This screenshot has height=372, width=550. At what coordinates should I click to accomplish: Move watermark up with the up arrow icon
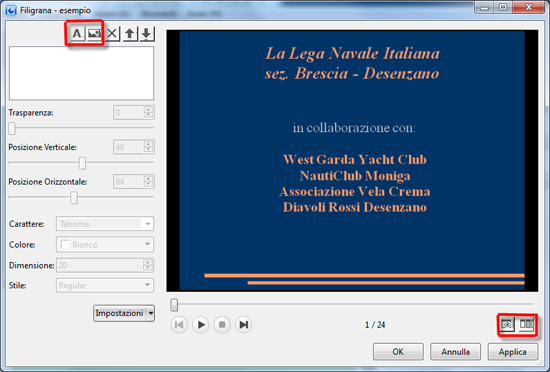(130, 34)
